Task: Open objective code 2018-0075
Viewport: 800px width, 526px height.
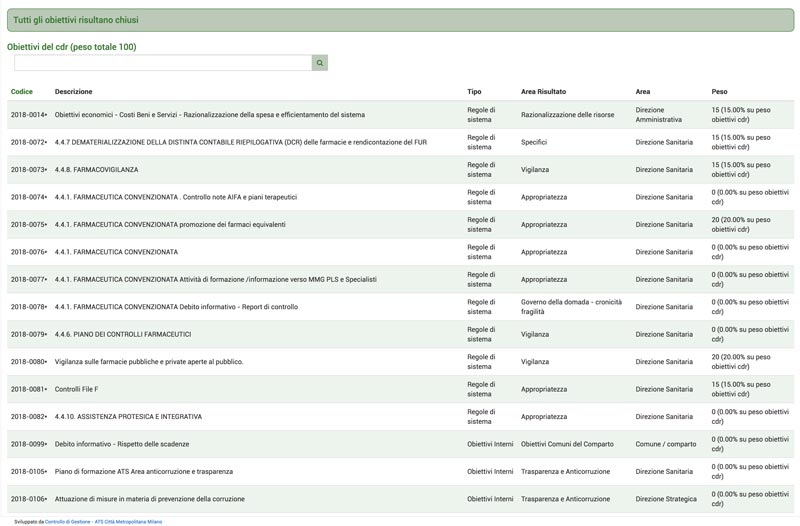Action: pyautogui.click(x=29, y=224)
